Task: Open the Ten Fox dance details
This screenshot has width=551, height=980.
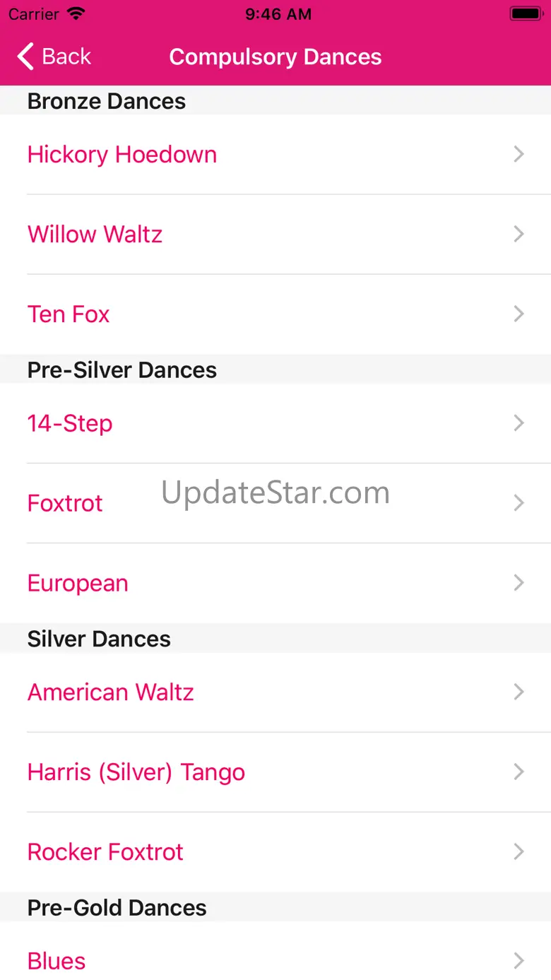Action: [275, 314]
